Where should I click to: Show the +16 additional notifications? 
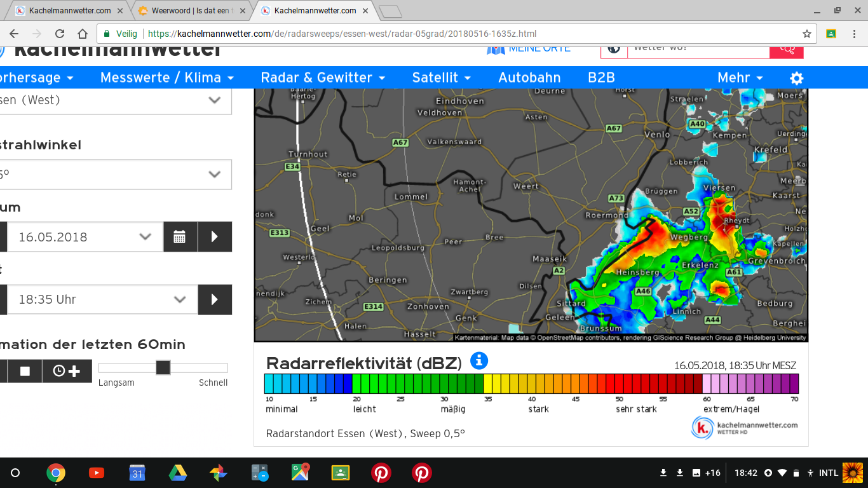click(713, 473)
